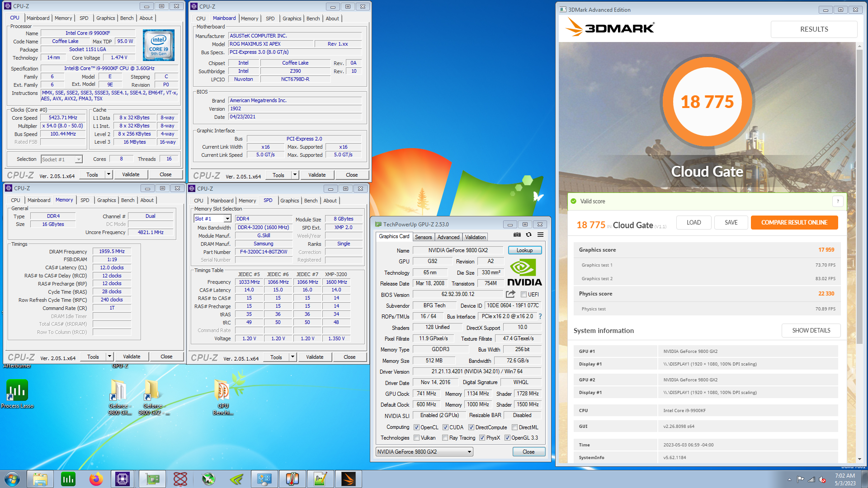
Task: Click the Close button at GPU-Z bottom
Action: [x=528, y=452]
